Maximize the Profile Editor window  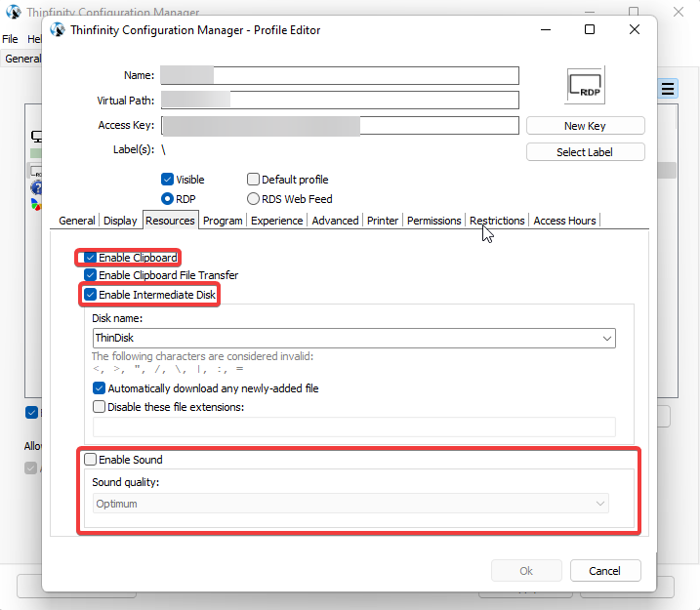point(590,29)
